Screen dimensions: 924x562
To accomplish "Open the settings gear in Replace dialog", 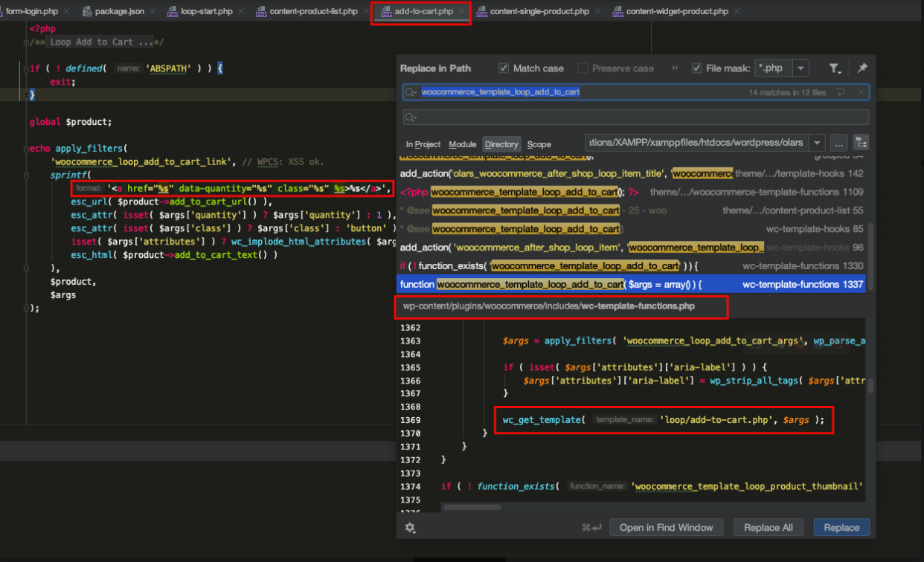I will click(x=410, y=528).
